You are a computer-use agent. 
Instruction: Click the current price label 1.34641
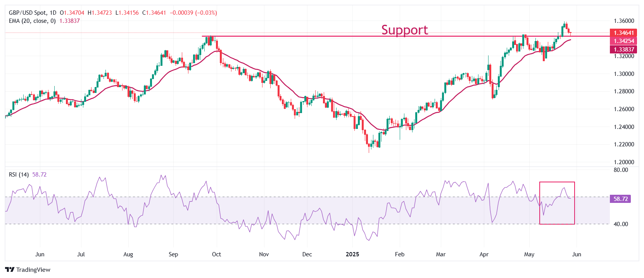coord(623,33)
